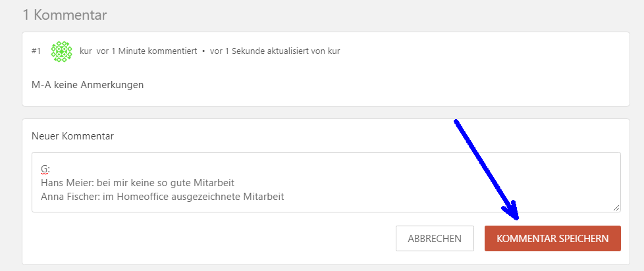
Task: Click the "M-A keine Anmerkungen" comment text
Action: (x=88, y=85)
